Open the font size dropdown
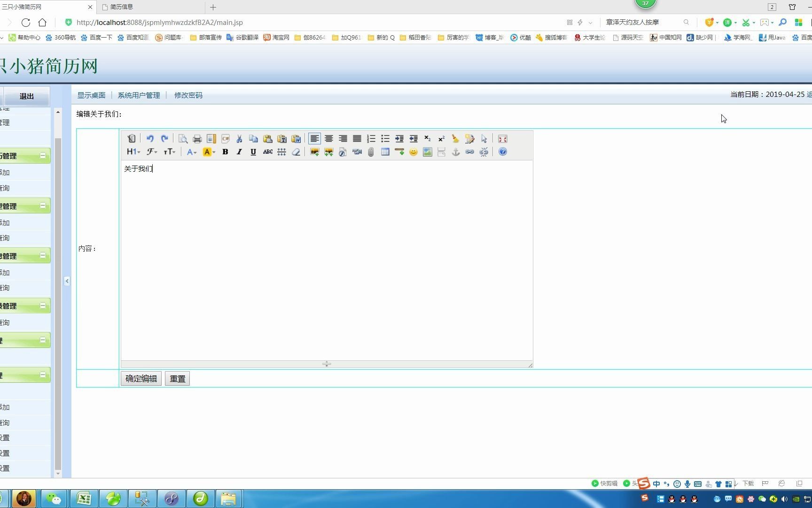812x508 pixels. click(169, 152)
